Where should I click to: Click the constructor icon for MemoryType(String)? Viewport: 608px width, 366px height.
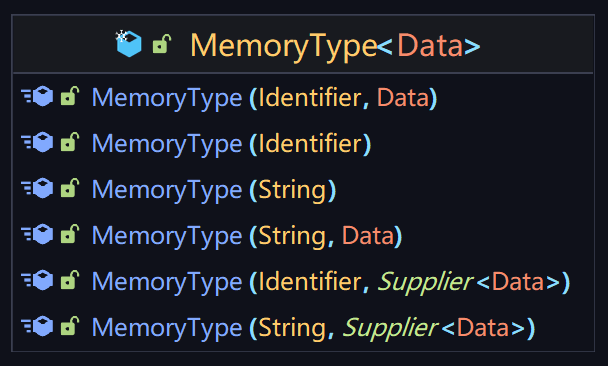tap(37, 188)
